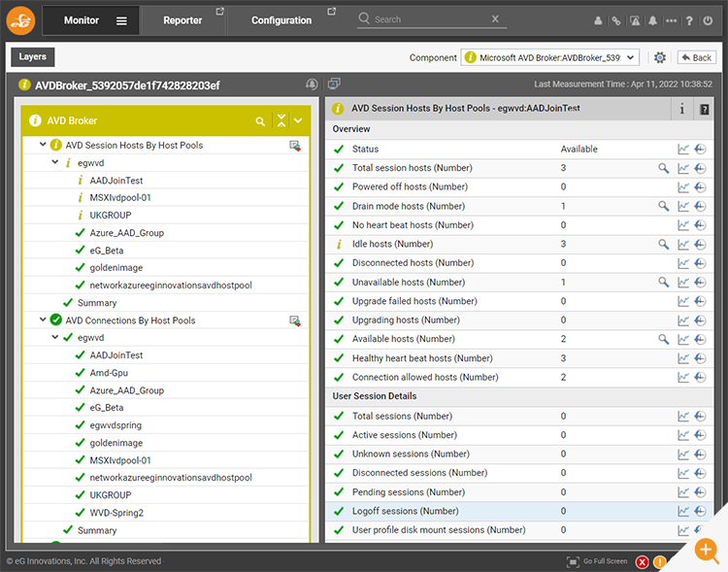Select Summary under AVD Session Hosts
Viewport: 728px width, 572px height.
coord(96,303)
